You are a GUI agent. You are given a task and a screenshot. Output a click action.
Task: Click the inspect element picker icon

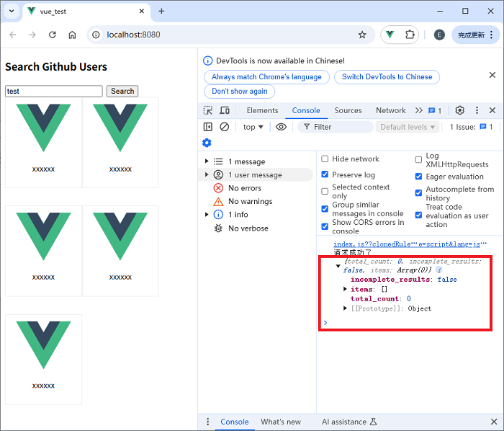pos(208,110)
